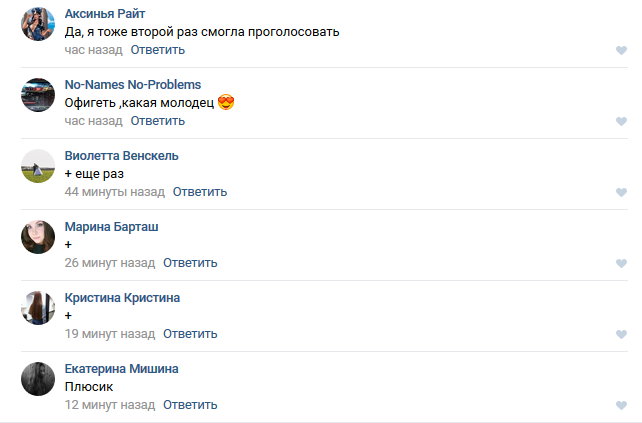
Task: Like Аксинья Райт's comment with heart icon
Action: 621,50
